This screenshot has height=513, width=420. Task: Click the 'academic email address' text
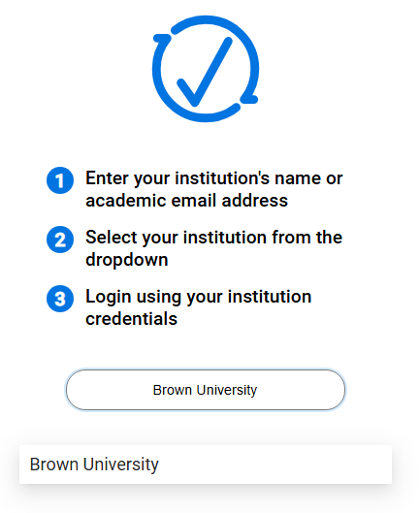[186, 200]
